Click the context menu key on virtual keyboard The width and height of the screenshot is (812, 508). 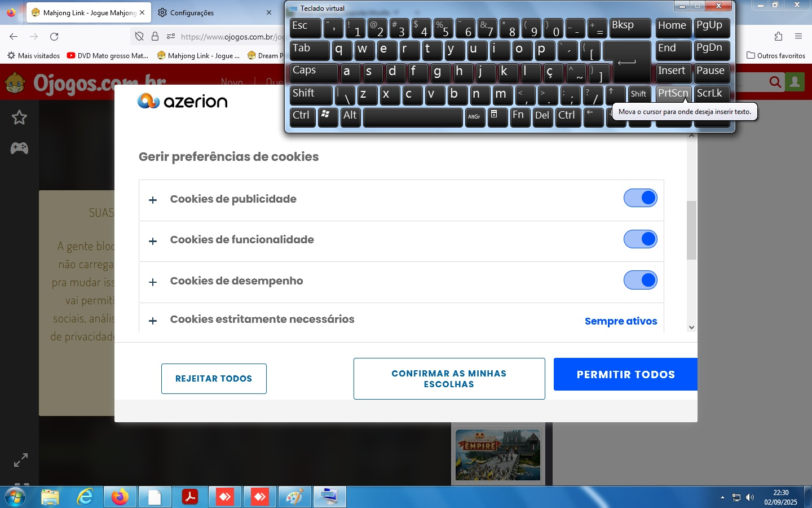[497, 117]
